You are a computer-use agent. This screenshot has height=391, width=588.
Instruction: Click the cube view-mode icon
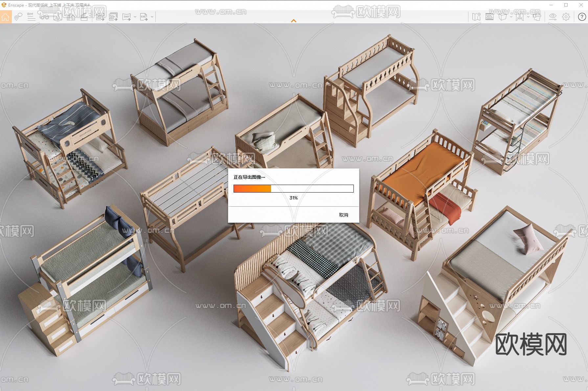tap(503, 17)
